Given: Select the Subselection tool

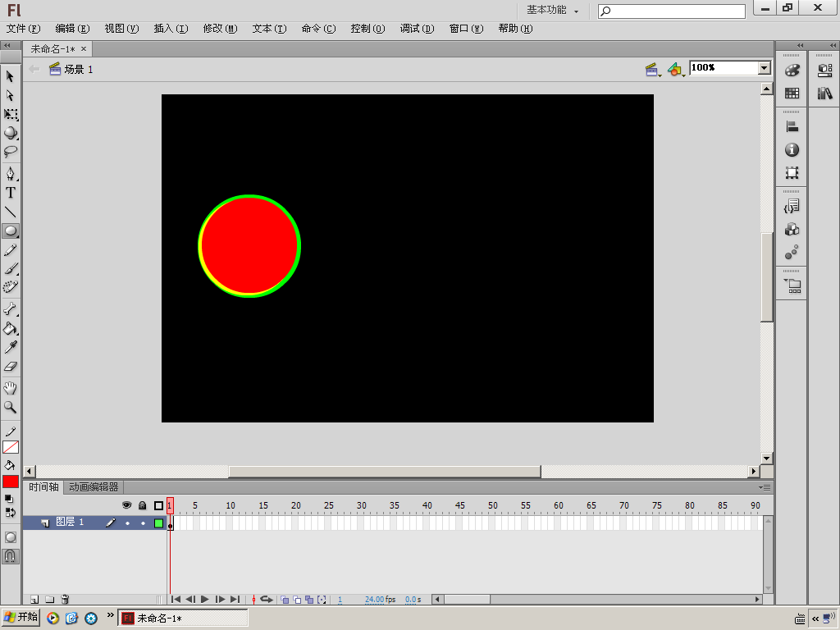Looking at the screenshot, I should click(x=10, y=95).
